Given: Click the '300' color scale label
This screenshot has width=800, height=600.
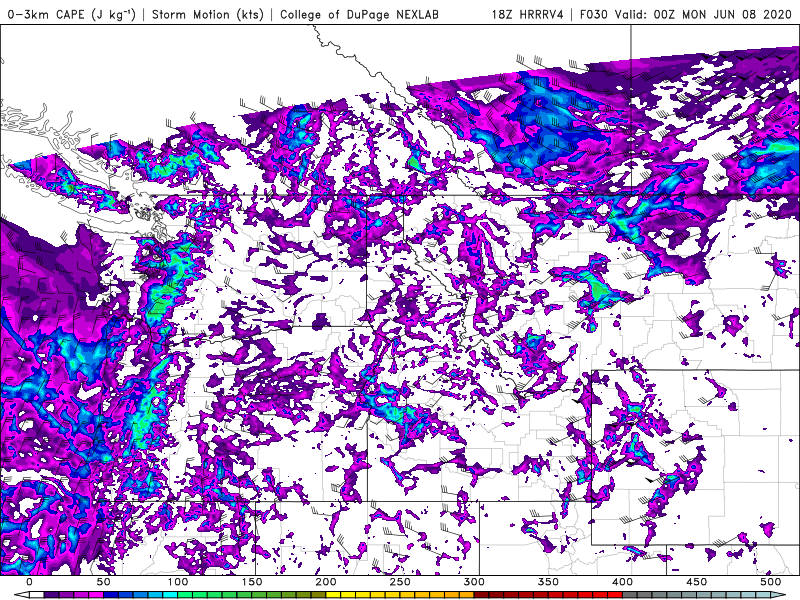Looking at the screenshot, I should pyautogui.click(x=474, y=582).
